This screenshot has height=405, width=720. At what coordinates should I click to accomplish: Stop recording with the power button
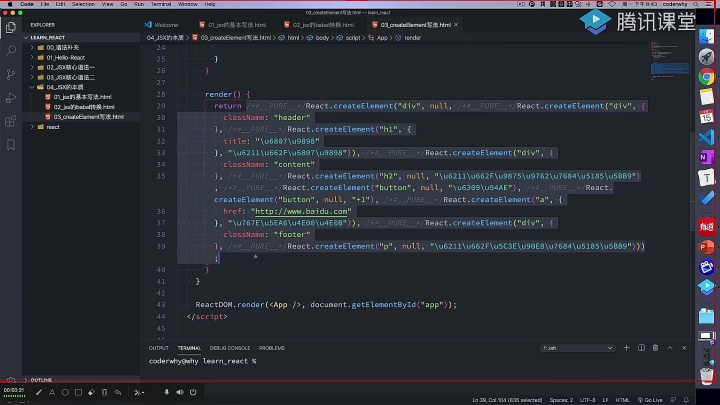point(193,392)
